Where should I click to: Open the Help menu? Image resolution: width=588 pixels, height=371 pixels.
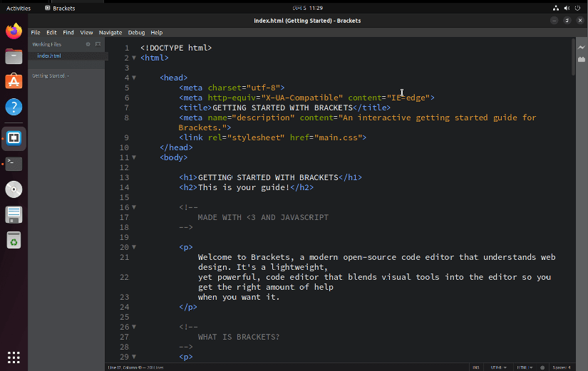click(x=156, y=33)
